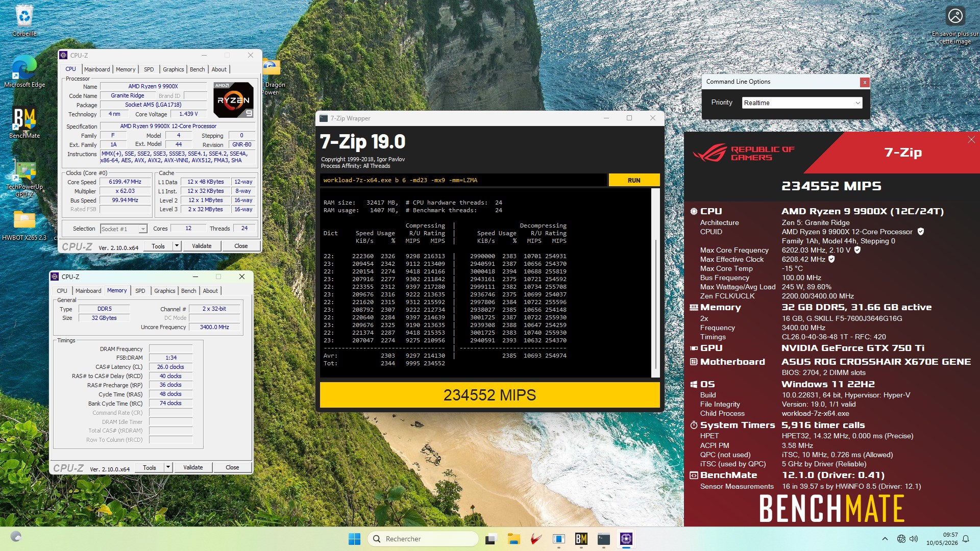Open the Socket #1 selection dropdown

[124, 229]
